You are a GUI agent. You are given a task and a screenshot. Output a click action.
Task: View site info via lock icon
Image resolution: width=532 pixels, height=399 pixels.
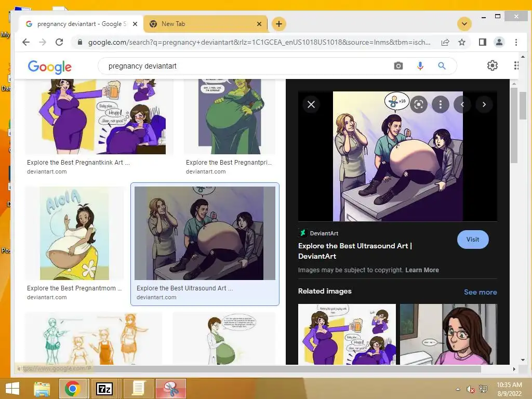[79, 42]
